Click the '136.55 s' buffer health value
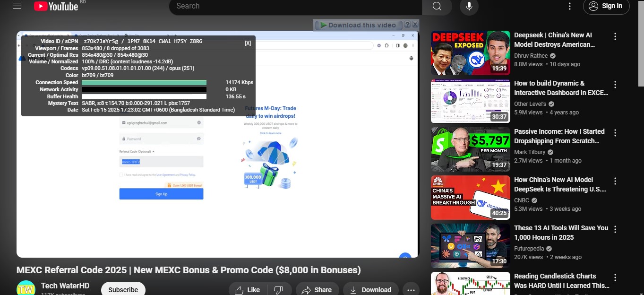This screenshot has height=295, width=644. click(x=235, y=96)
